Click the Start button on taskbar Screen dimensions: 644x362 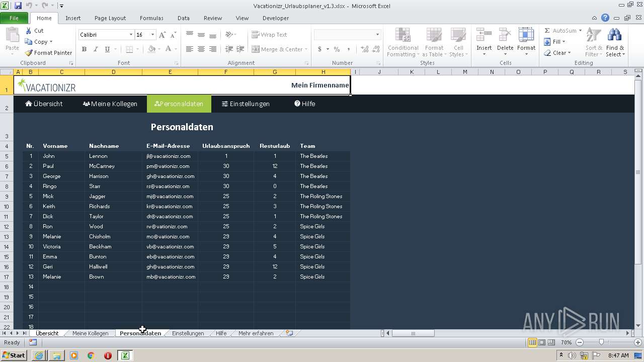14,355
